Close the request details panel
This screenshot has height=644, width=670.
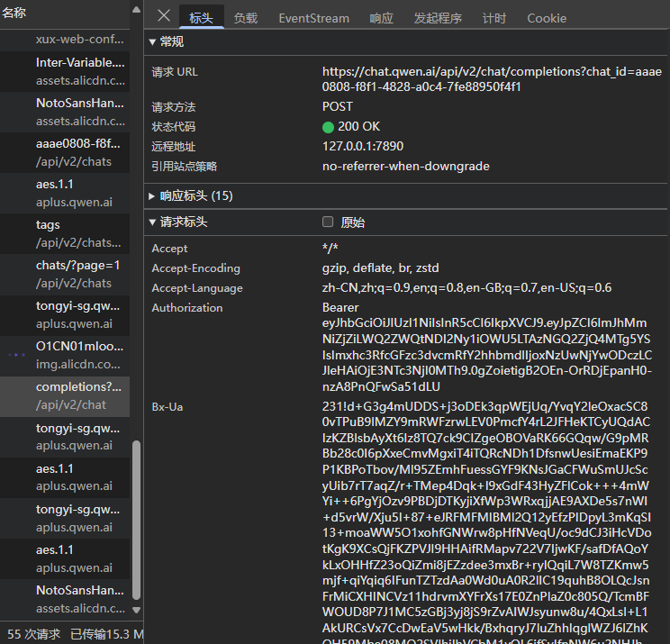pyautogui.click(x=163, y=16)
